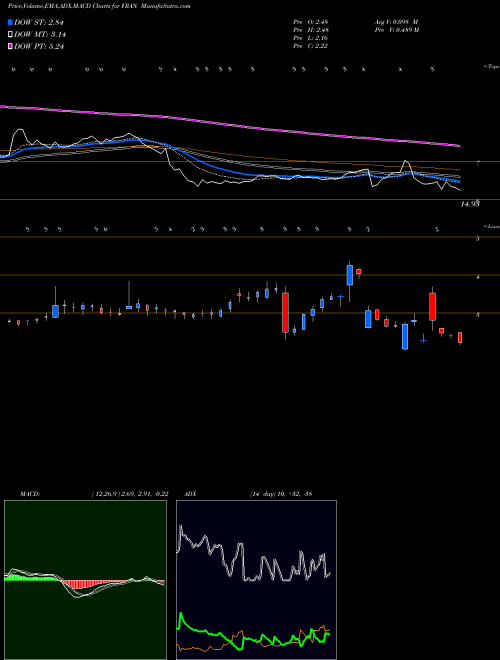
Task: Click the 'Pre L: 2.16' value
Action: [x=311, y=38]
